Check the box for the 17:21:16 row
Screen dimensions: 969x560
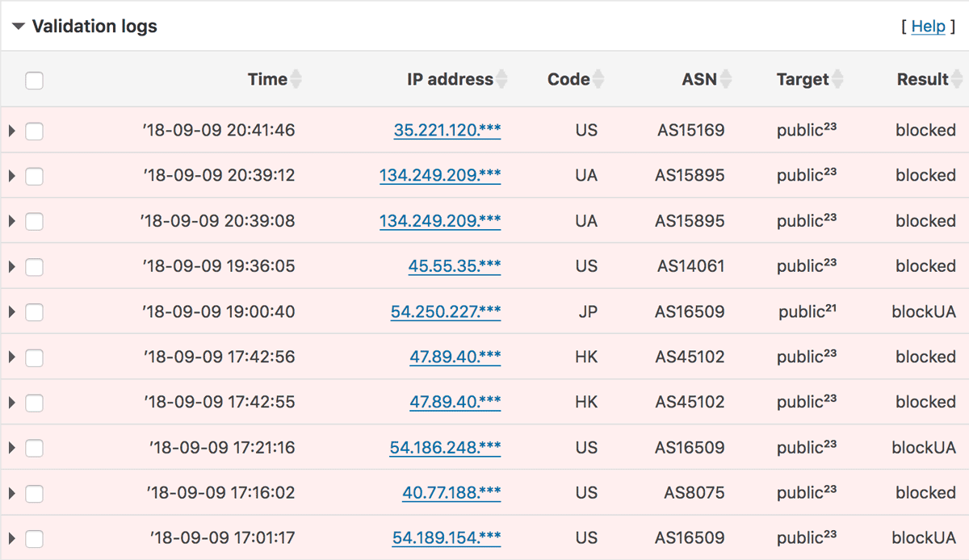(x=34, y=447)
